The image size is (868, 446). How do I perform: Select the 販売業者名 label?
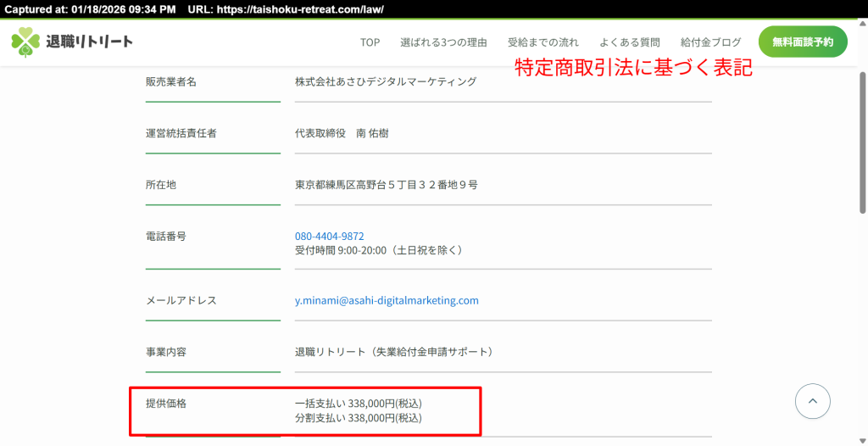(171, 81)
